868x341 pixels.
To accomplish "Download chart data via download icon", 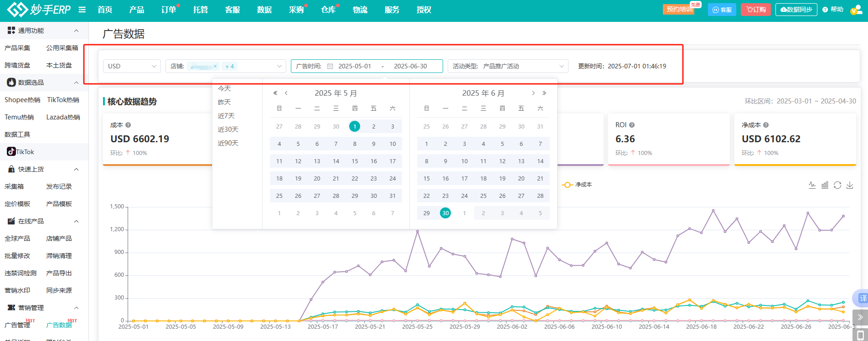I will (x=850, y=185).
